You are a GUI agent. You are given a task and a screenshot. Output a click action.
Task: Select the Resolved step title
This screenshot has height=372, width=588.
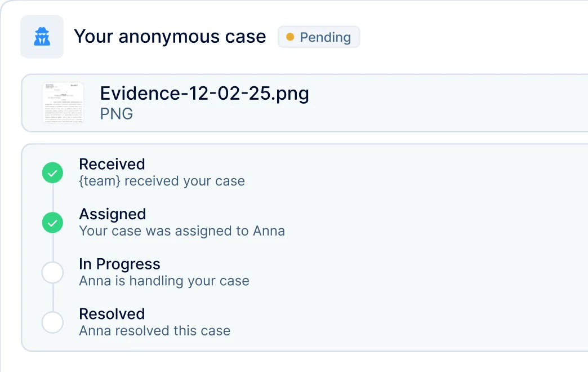112,313
